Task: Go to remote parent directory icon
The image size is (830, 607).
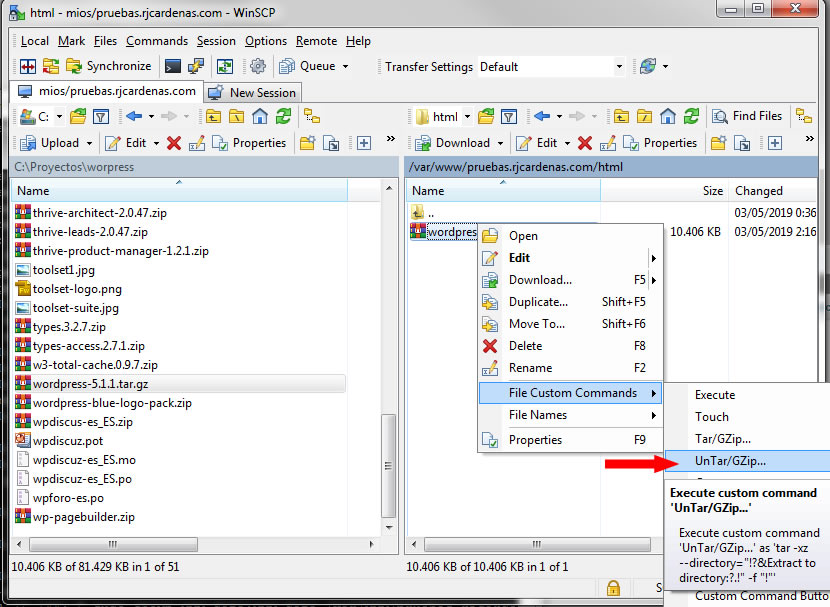Action: [x=621, y=116]
